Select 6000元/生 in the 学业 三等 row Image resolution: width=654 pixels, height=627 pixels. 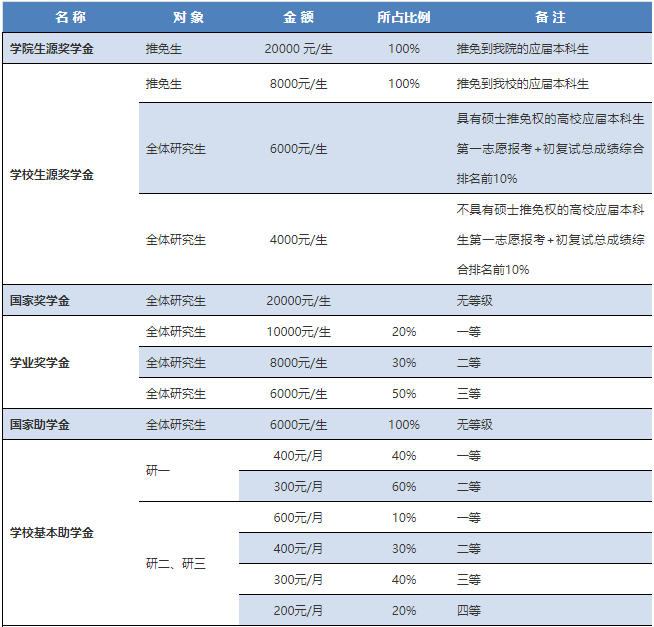click(298, 393)
